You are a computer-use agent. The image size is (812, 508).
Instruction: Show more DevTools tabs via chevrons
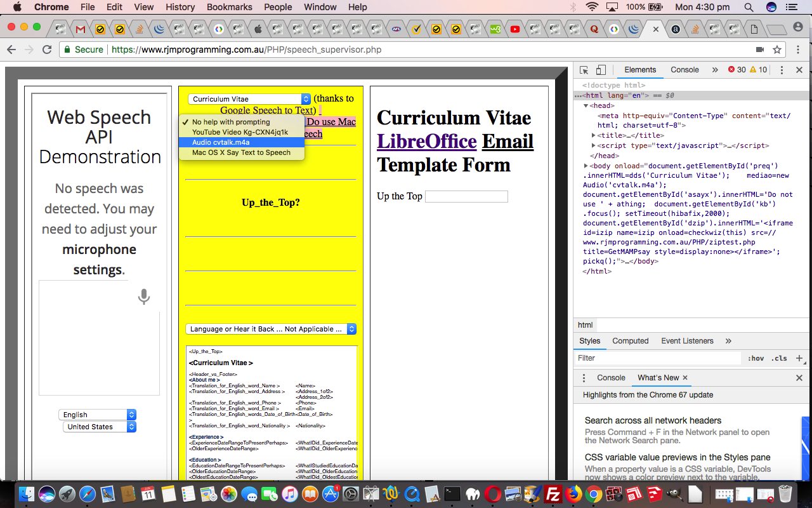[x=714, y=70]
